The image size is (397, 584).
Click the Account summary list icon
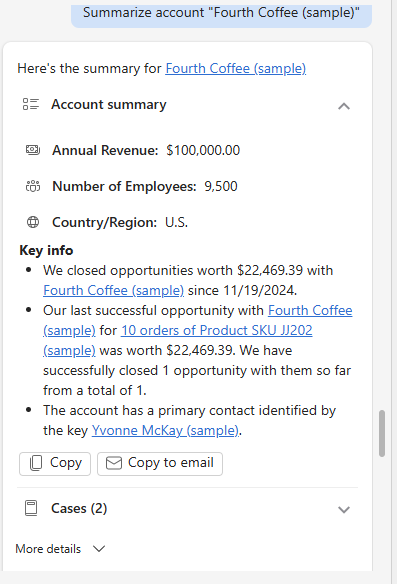tap(31, 104)
